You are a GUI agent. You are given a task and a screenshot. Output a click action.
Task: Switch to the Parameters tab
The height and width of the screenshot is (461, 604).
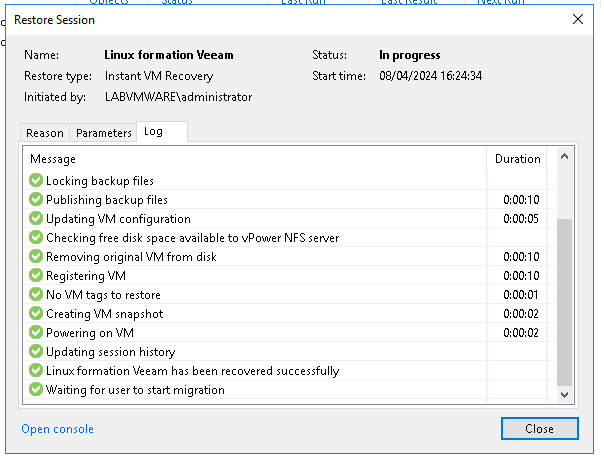[x=104, y=133]
